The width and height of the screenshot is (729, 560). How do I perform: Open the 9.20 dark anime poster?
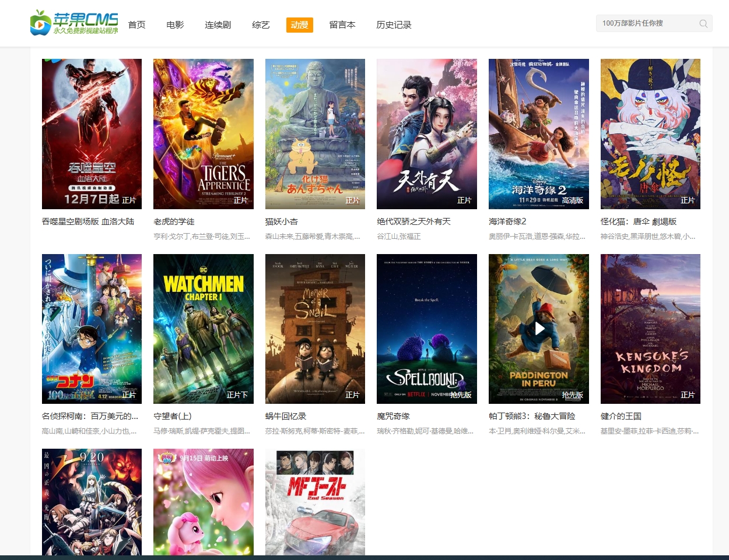pos(92,502)
